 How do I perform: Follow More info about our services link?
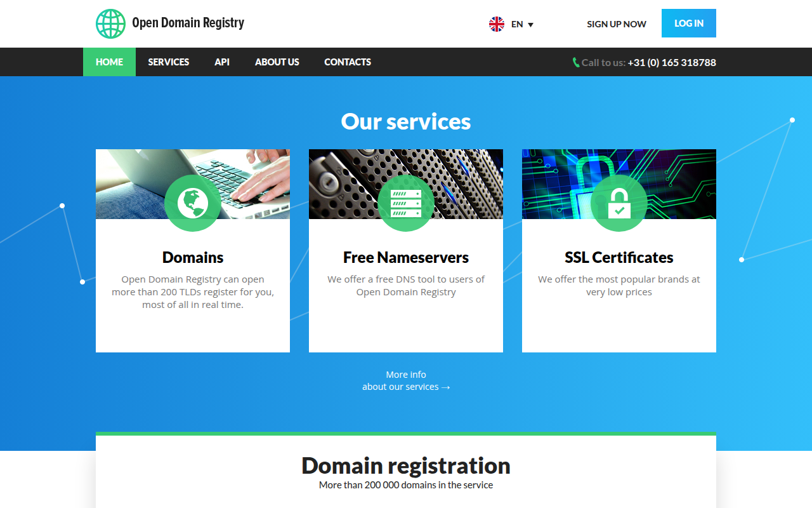pos(406,380)
